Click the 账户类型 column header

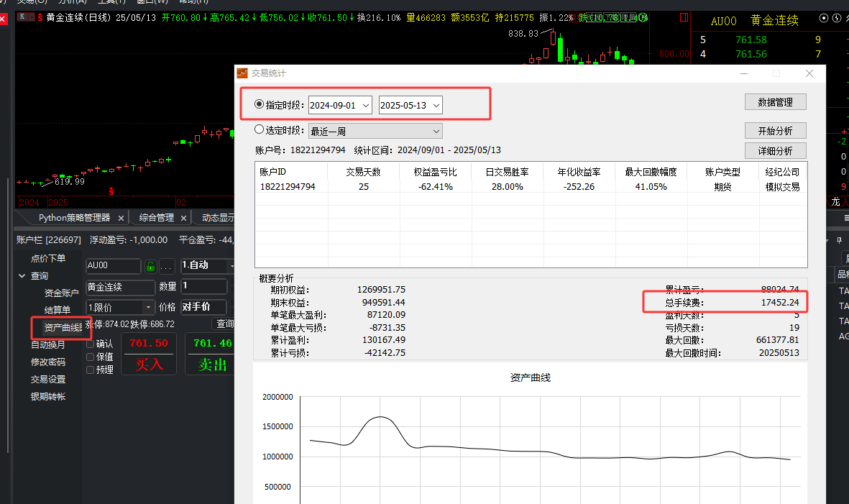point(722,172)
